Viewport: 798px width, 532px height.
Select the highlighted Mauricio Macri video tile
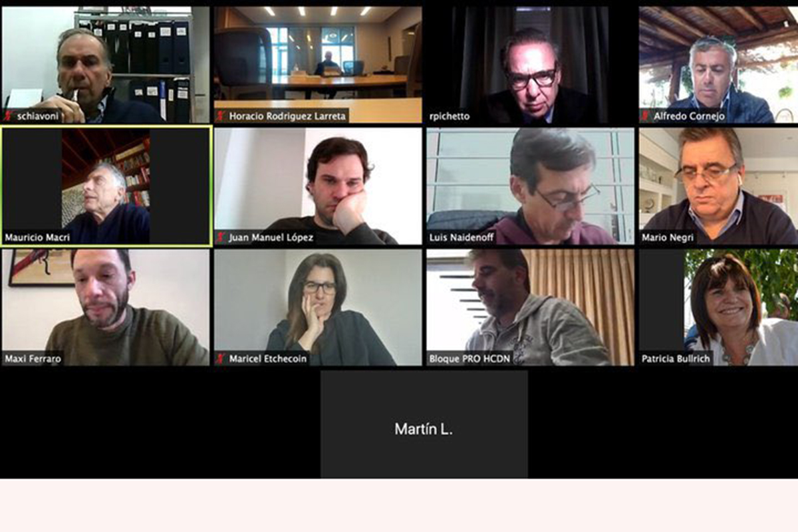(x=106, y=186)
